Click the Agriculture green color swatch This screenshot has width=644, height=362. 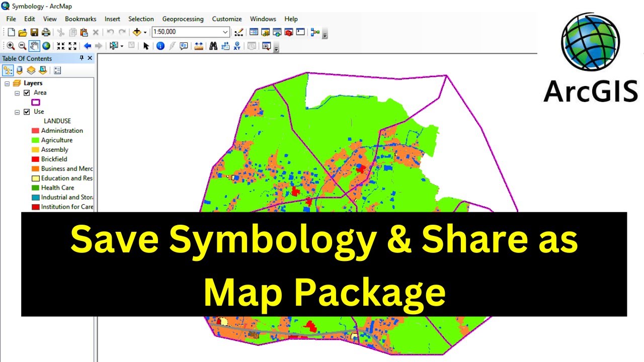(x=35, y=140)
